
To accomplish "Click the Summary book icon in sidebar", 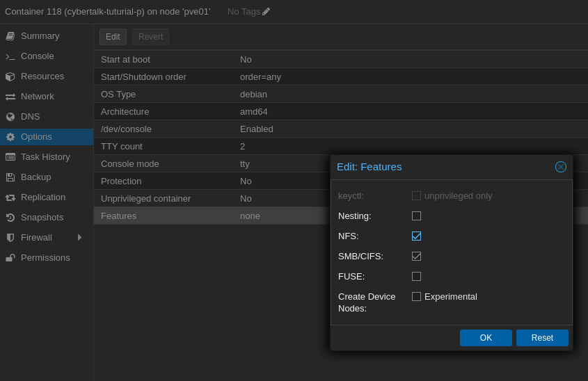I will pos(10,36).
